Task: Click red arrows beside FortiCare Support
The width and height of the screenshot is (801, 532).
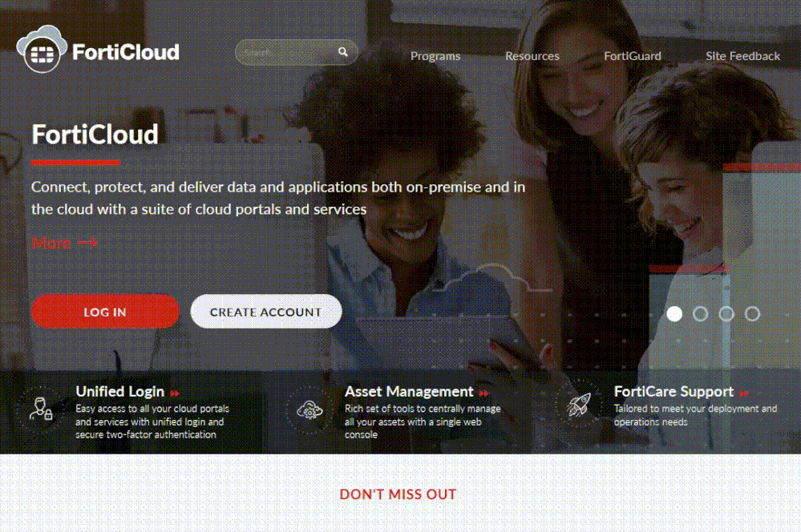Action: click(744, 393)
